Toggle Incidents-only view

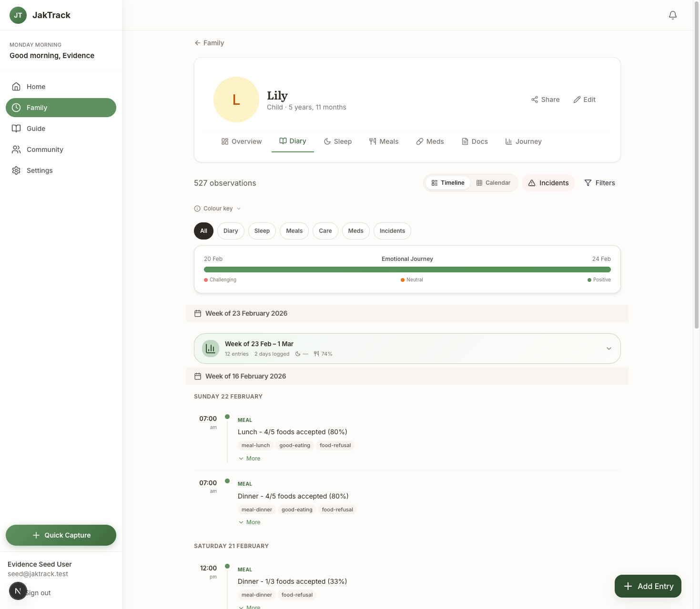(x=548, y=183)
